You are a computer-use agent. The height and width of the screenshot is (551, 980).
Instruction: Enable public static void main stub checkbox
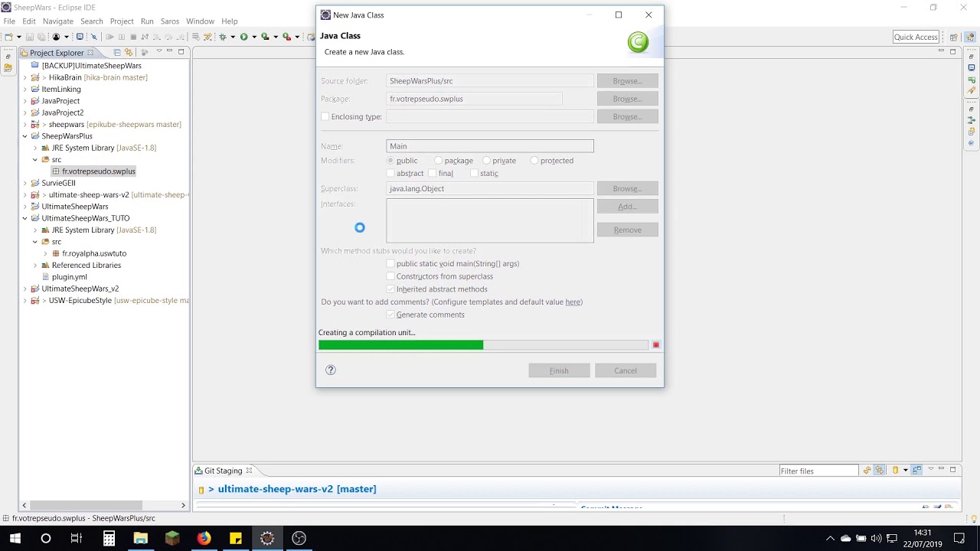(x=390, y=263)
